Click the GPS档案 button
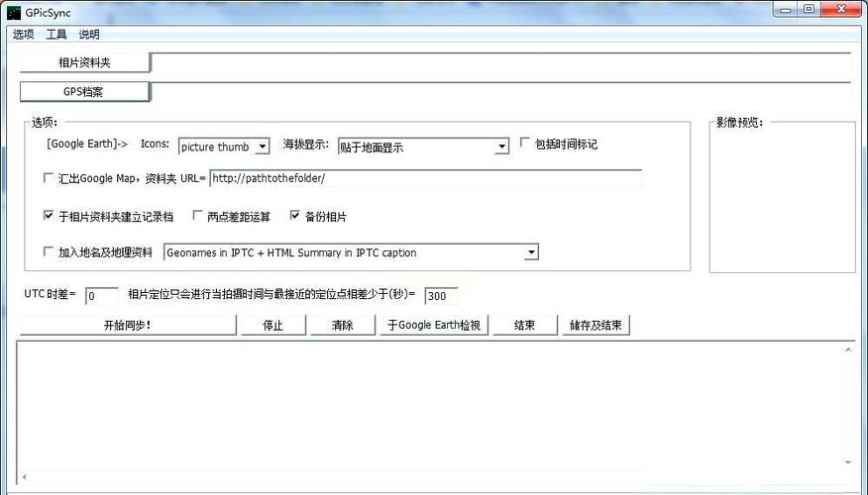 84,92
